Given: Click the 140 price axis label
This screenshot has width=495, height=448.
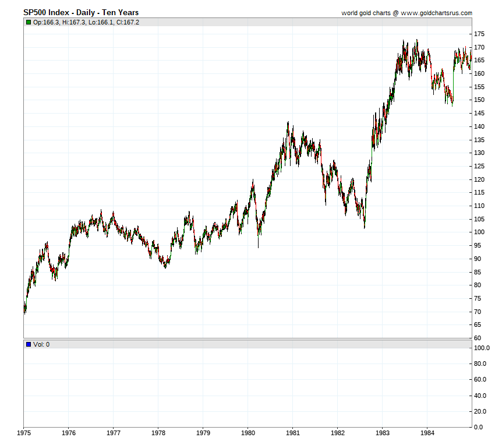Looking at the screenshot, I should [x=479, y=126].
